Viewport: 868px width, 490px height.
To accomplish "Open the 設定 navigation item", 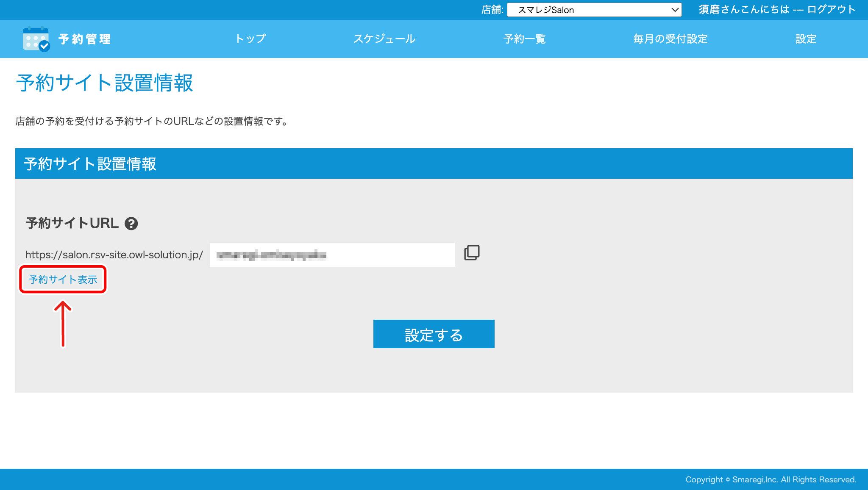I will coord(805,39).
